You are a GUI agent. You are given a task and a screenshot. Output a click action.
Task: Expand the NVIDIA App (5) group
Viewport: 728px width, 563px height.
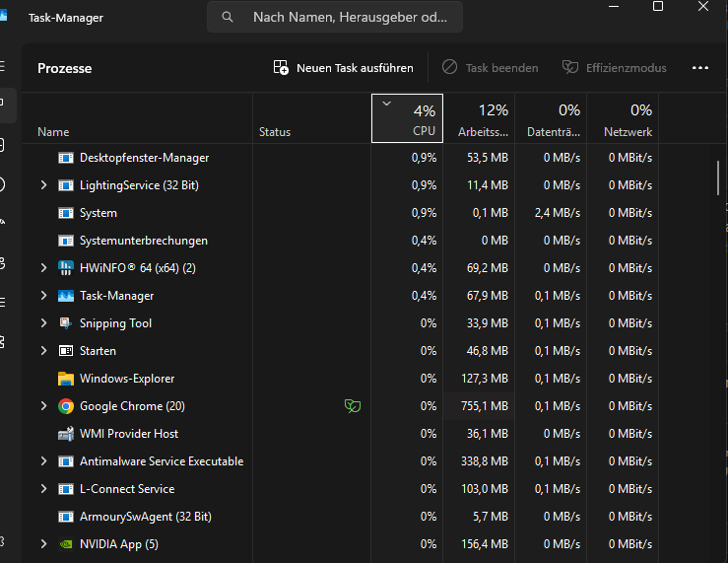[43, 544]
